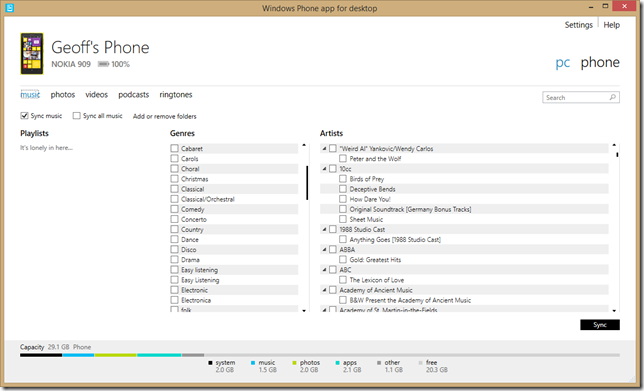
Task: Click the Genres scroll down arrow
Action: point(304,311)
